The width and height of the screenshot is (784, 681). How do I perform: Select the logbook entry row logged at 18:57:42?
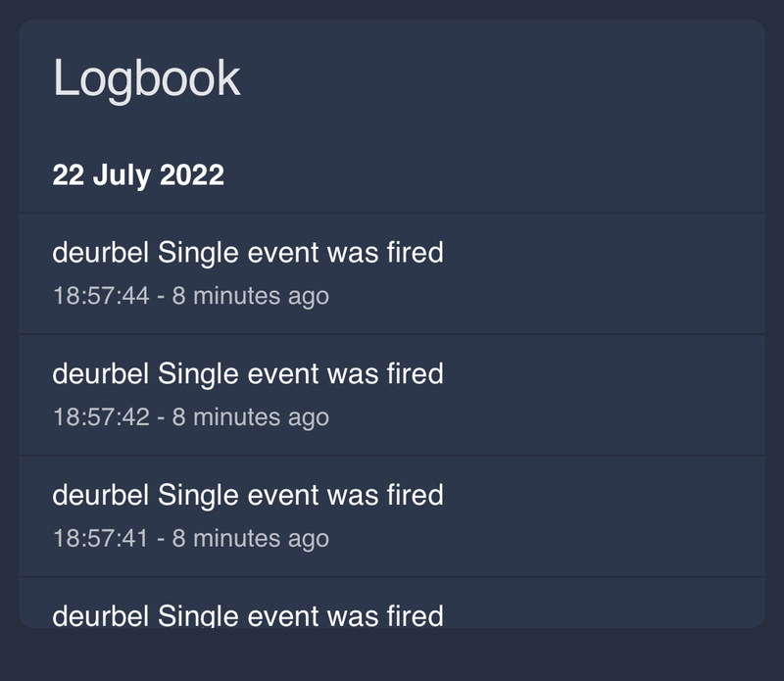click(588, 395)
